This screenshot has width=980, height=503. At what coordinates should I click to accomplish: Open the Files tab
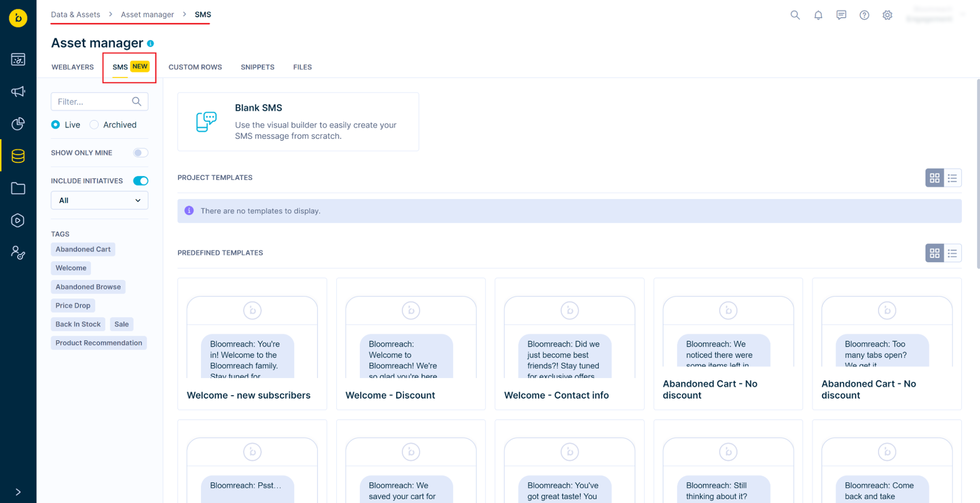(302, 67)
